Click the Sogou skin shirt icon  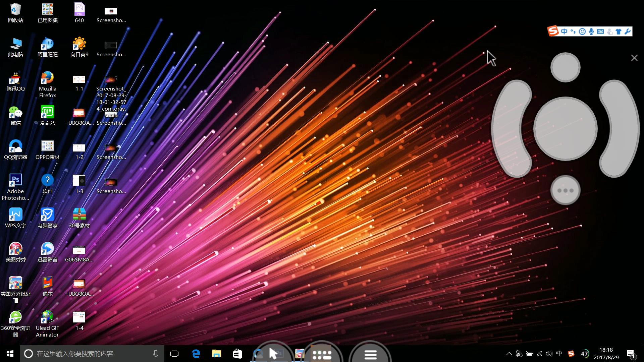(x=619, y=32)
